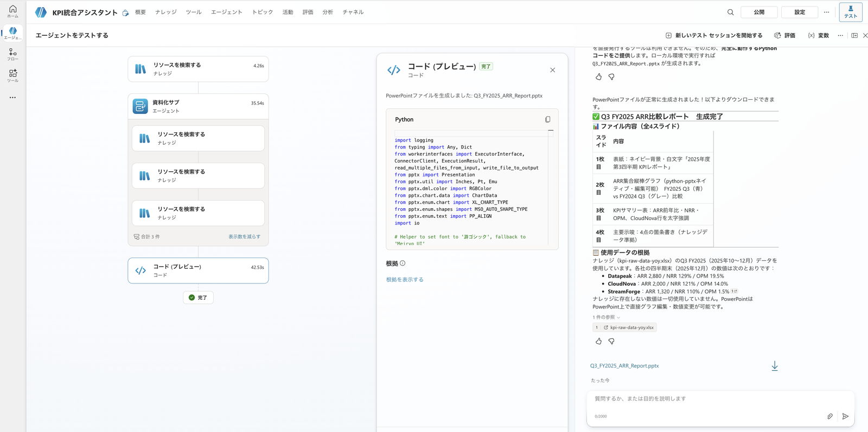Click the 設定 button
Screen dimensions: 868x432
800,12
